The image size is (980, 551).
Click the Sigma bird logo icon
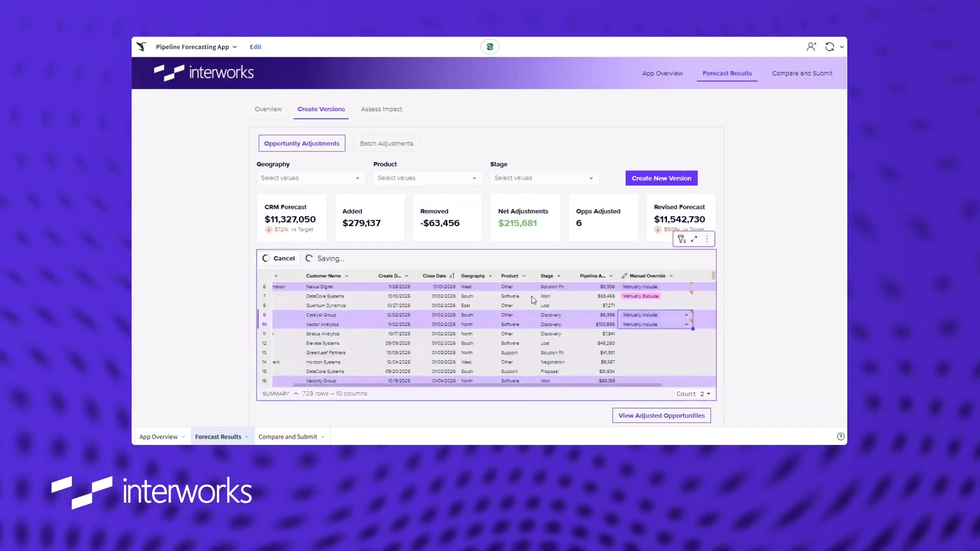click(141, 47)
